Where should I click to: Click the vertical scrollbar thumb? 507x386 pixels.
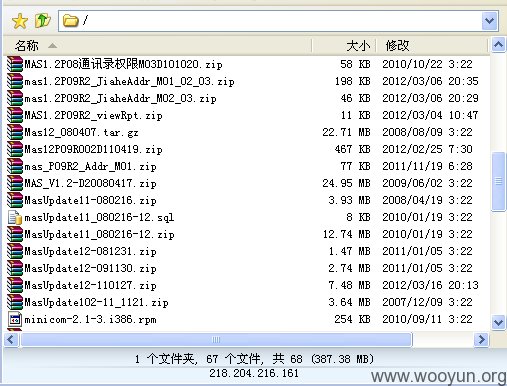tap(498, 181)
